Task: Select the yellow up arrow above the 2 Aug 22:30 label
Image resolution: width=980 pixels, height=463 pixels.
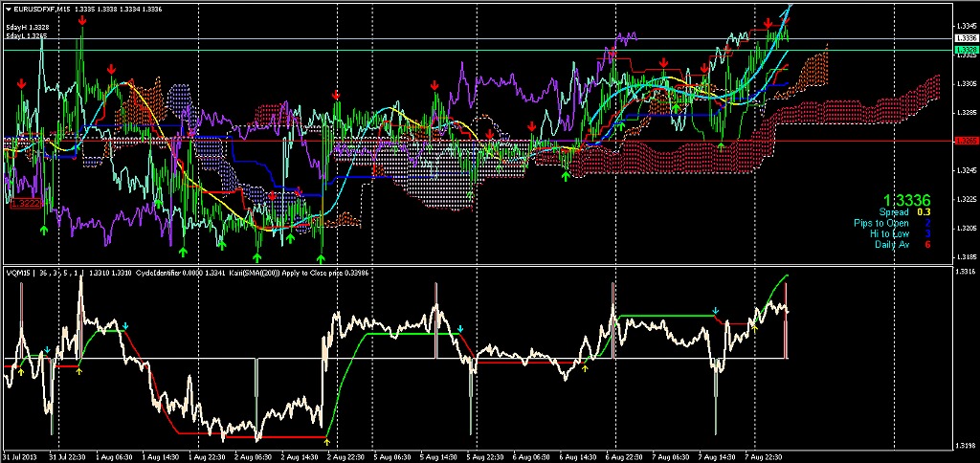Action: coord(327,441)
